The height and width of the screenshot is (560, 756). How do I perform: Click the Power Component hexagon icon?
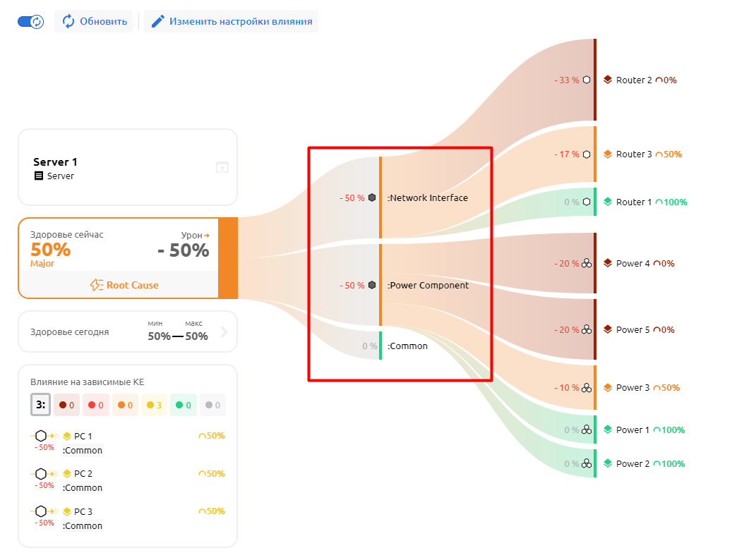pyautogui.click(x=372, y=286)
